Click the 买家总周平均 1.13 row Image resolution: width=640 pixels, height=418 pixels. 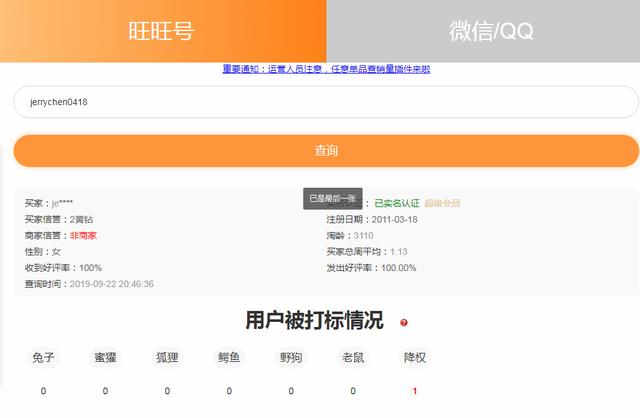(367, 252)
